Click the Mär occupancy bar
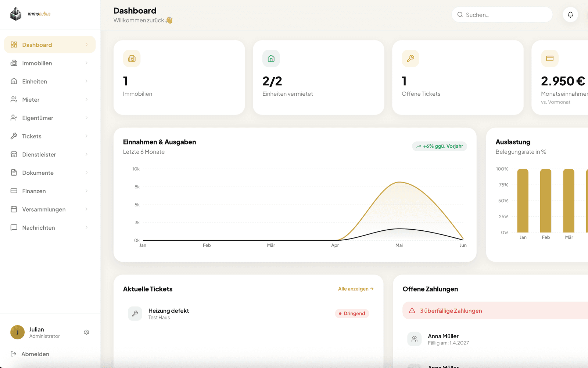 569,201
